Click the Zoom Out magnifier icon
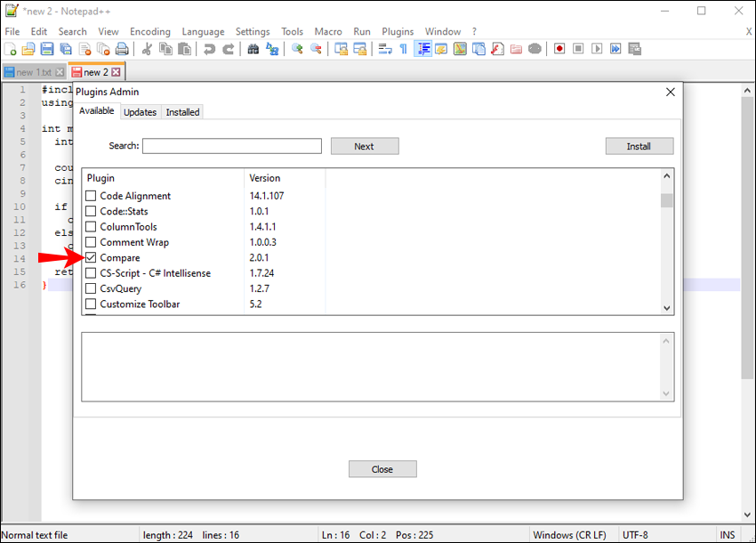 (316, 49)
